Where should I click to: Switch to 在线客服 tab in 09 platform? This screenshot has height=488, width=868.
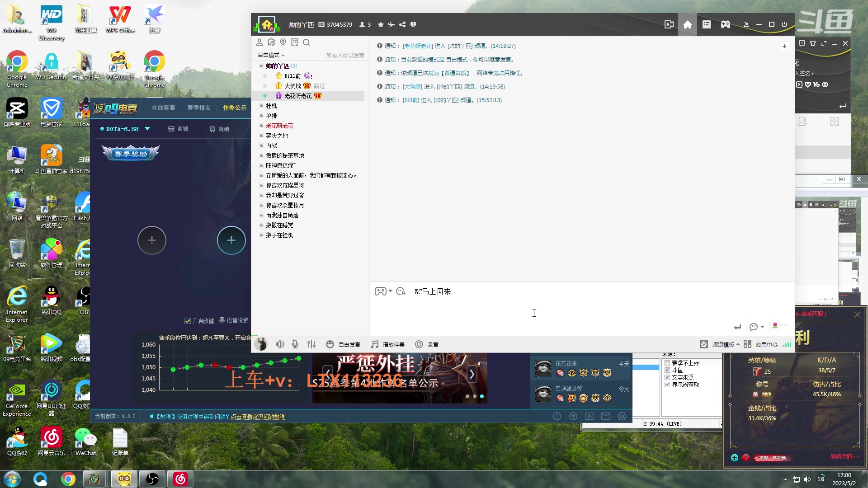163,108
